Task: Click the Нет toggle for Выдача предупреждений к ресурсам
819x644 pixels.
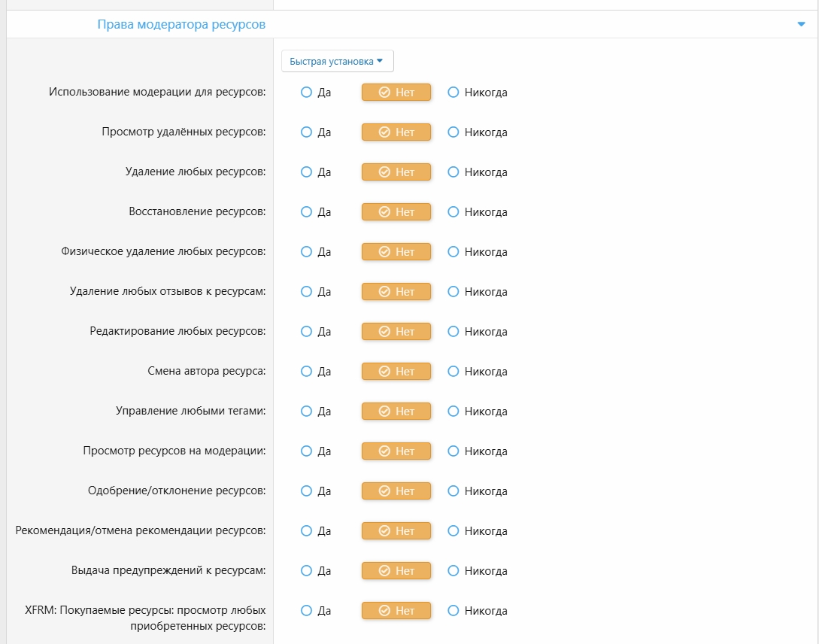Action: click(x=396, y=570)
